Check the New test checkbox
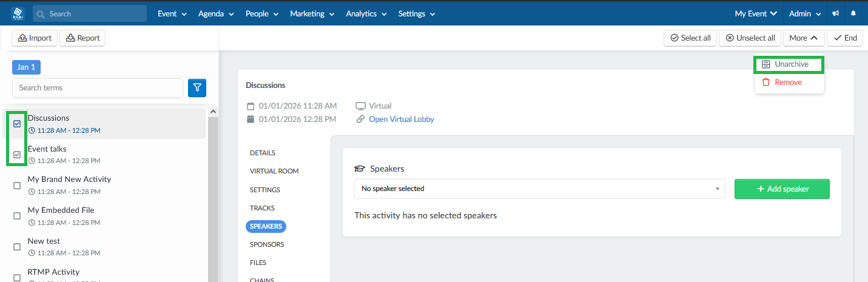868x282 pixels. [17, 247]
